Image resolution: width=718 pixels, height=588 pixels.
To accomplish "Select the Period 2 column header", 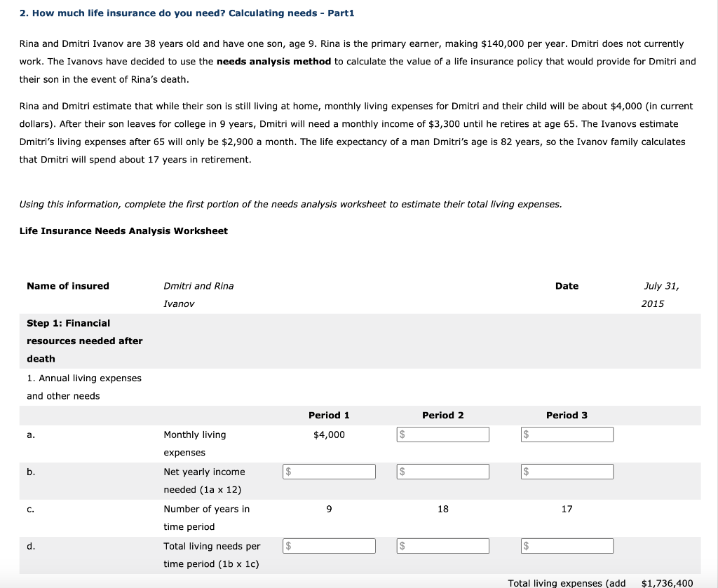I will (x=442, y=415).
